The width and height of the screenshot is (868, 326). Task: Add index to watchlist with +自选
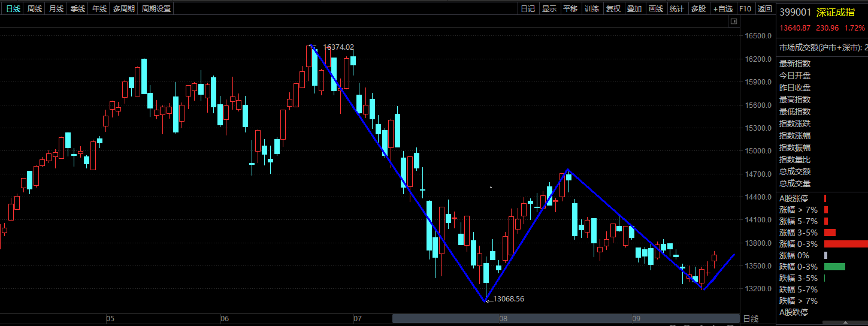coord(723,9)
